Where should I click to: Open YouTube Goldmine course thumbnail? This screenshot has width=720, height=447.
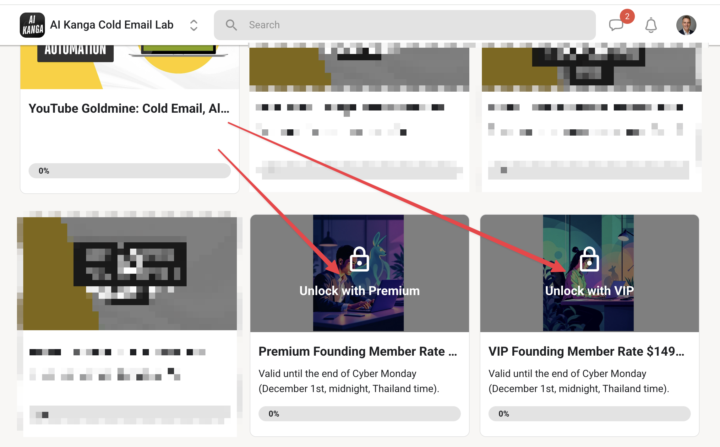point(129,67)
